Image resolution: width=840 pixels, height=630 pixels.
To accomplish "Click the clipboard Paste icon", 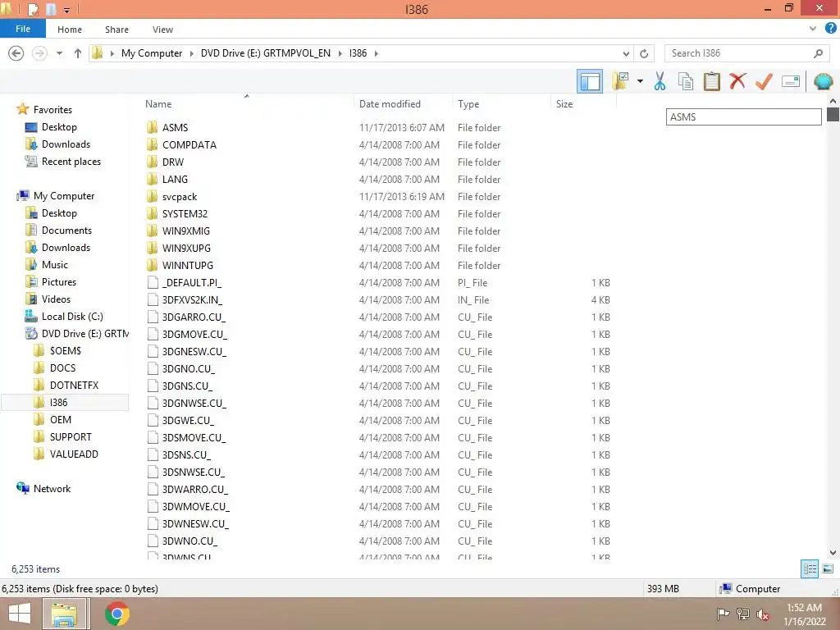I will (x=711, y=81).
